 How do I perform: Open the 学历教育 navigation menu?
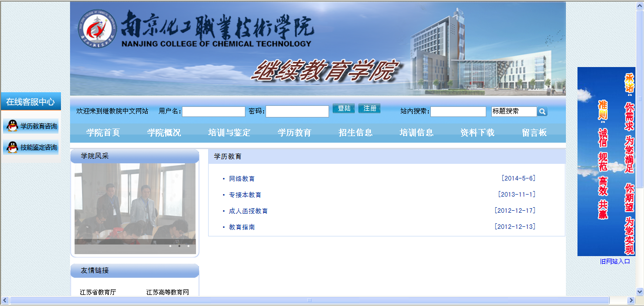click(294, 133)
